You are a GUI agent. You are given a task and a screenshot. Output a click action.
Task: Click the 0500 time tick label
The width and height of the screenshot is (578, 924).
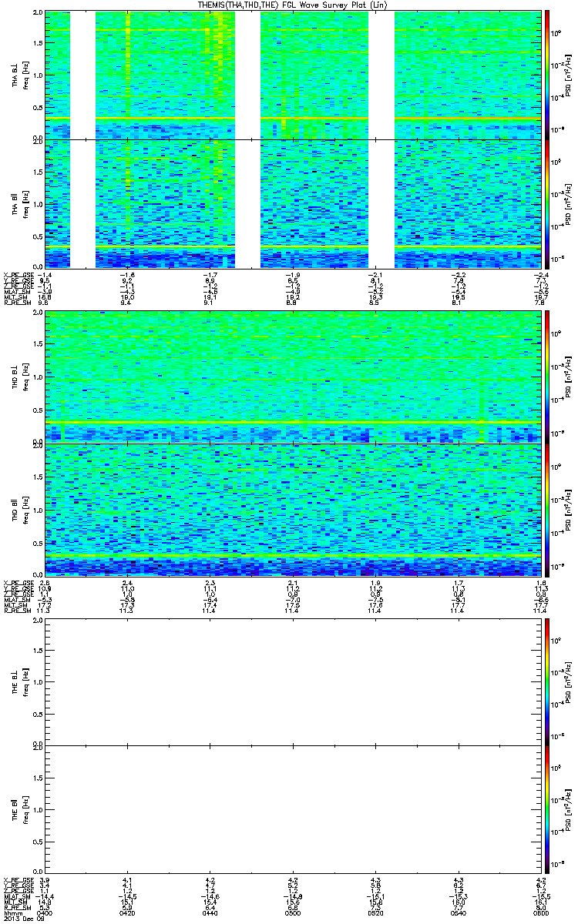point(294,913)
